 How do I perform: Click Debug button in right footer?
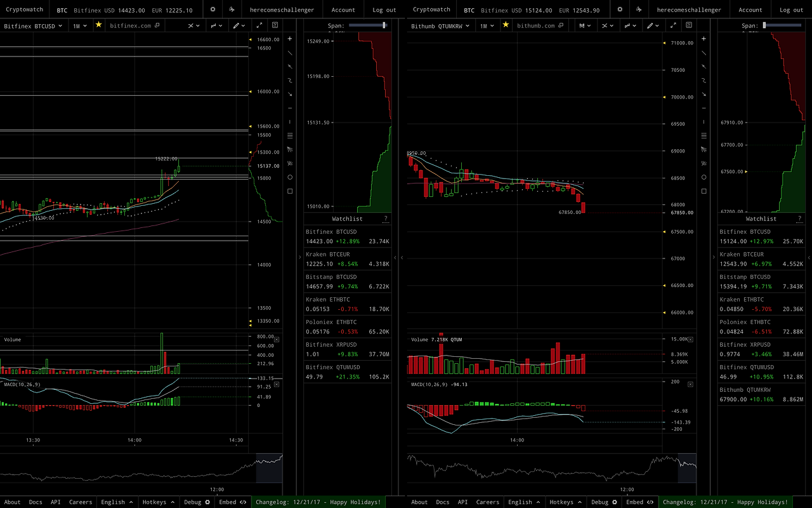click(x=605, y=502)
